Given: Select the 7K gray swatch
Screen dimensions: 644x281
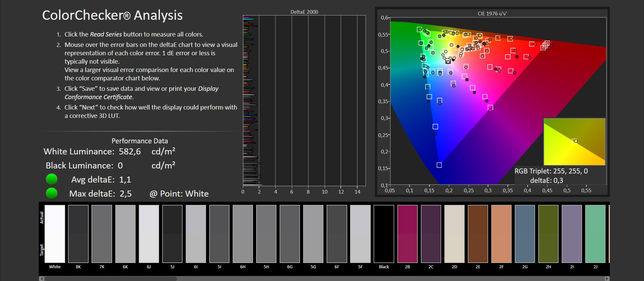Looking at the screenshot, I should pos(102,234).
